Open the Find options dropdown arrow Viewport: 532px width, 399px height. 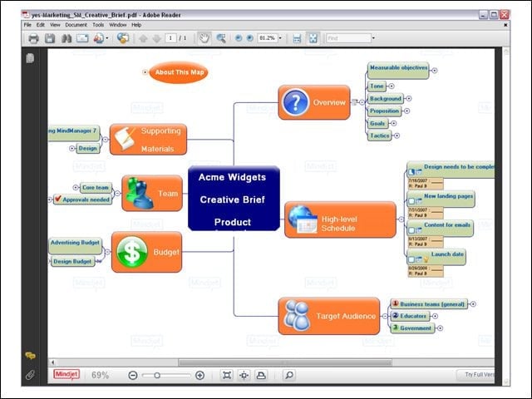click(373, 38)
